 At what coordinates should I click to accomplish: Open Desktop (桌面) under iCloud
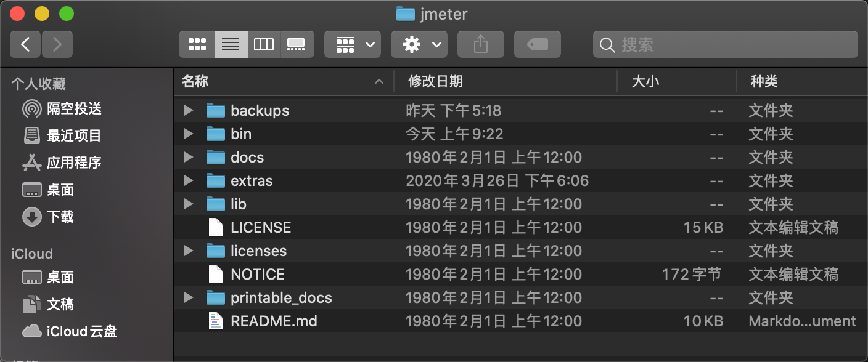coord(48,278)
